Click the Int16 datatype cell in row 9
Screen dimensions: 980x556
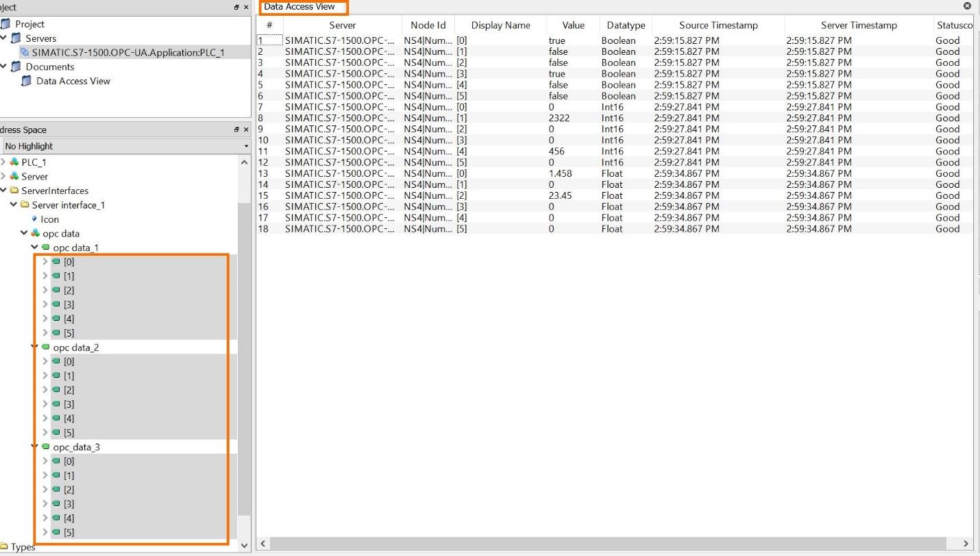click(612, 129)
